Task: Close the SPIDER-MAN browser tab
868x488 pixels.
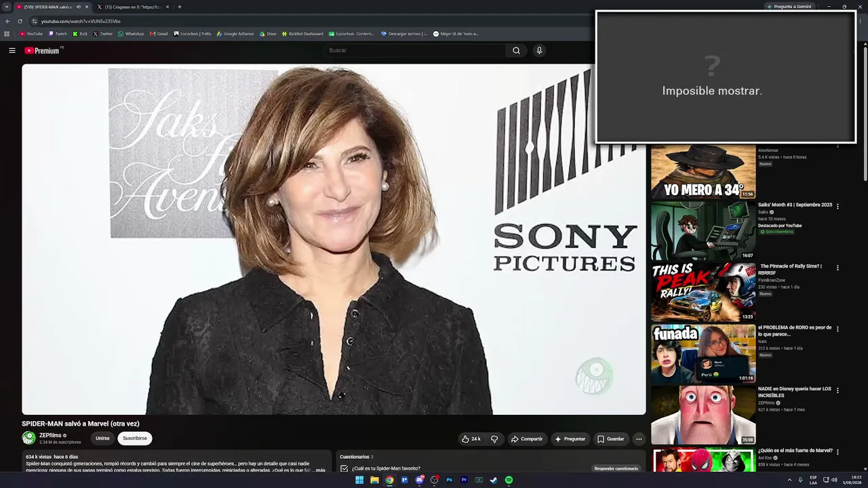Action: (x=87, y=7)
